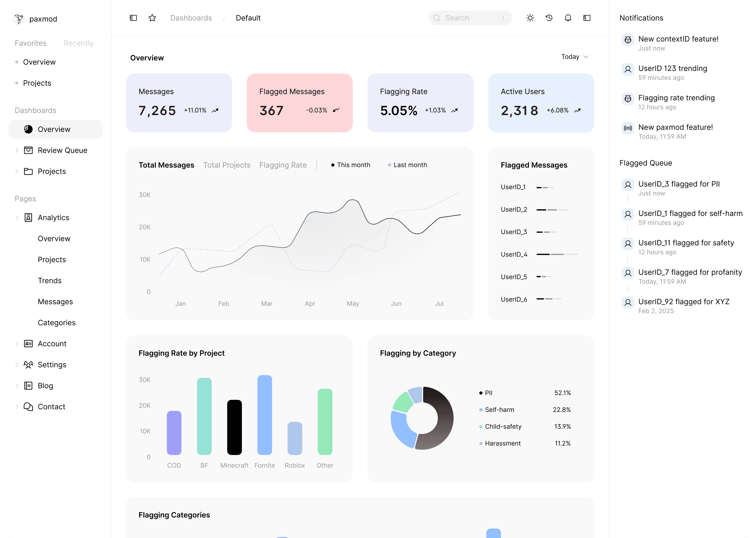The image size is (756, 538).
Task: Open the Today time range dropdown
Action: [575, 57]
